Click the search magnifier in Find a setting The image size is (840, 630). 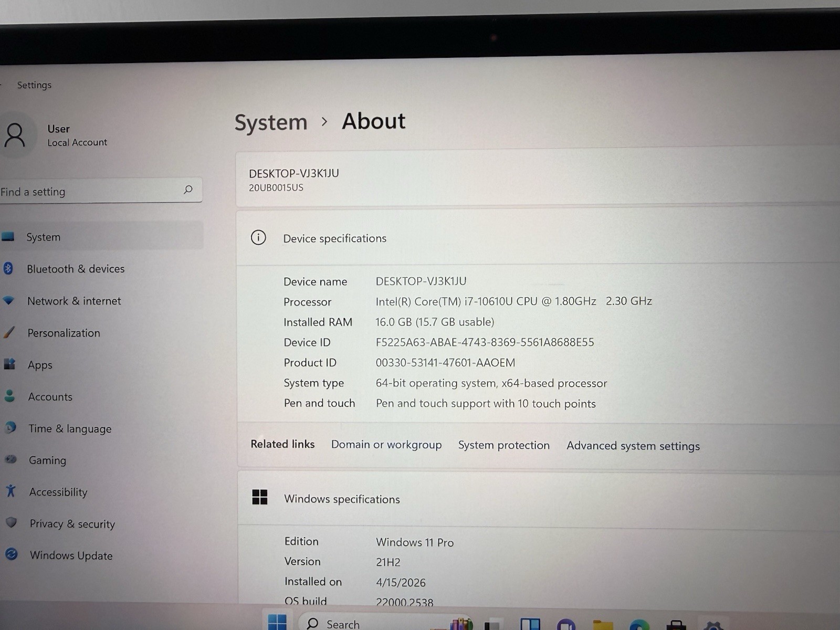pos(188,190)
